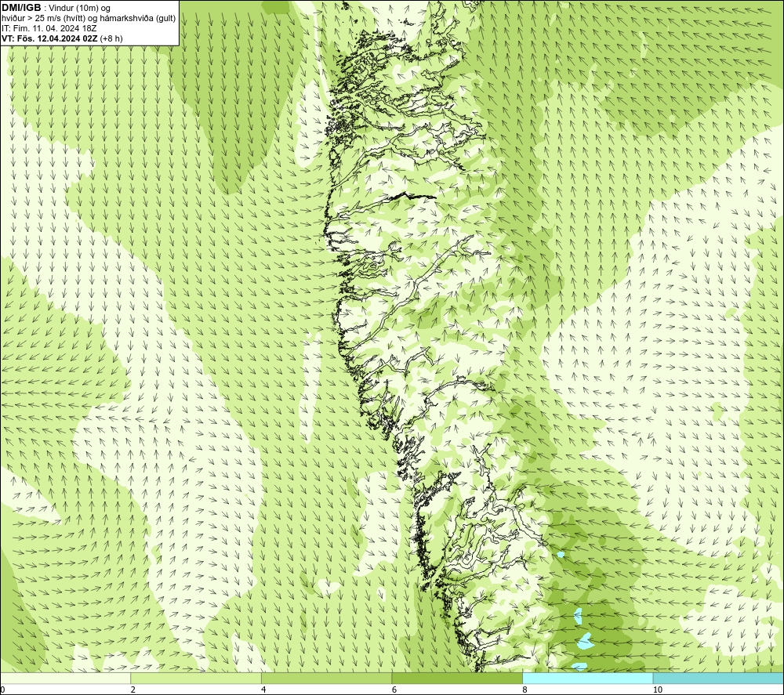Click the scale label '2'
784x695 pixels.
133,690
